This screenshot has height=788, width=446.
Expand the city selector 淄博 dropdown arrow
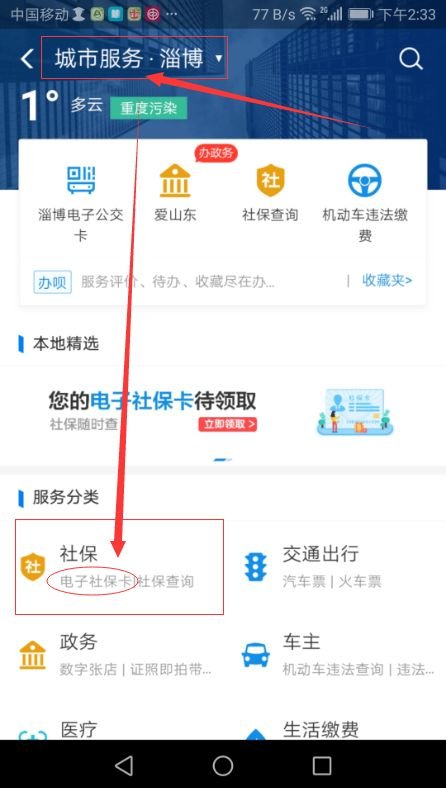point(219,58)
